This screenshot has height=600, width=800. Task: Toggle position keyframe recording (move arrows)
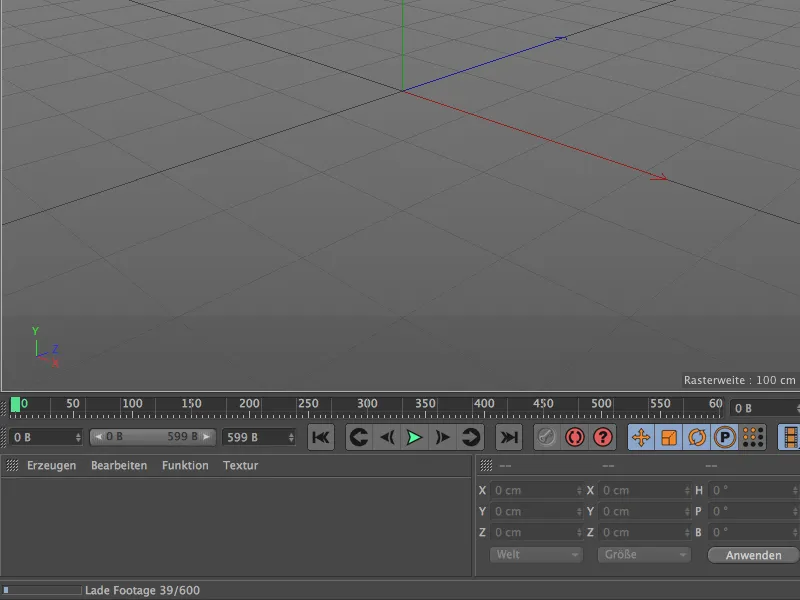click(x=641, y=437)
